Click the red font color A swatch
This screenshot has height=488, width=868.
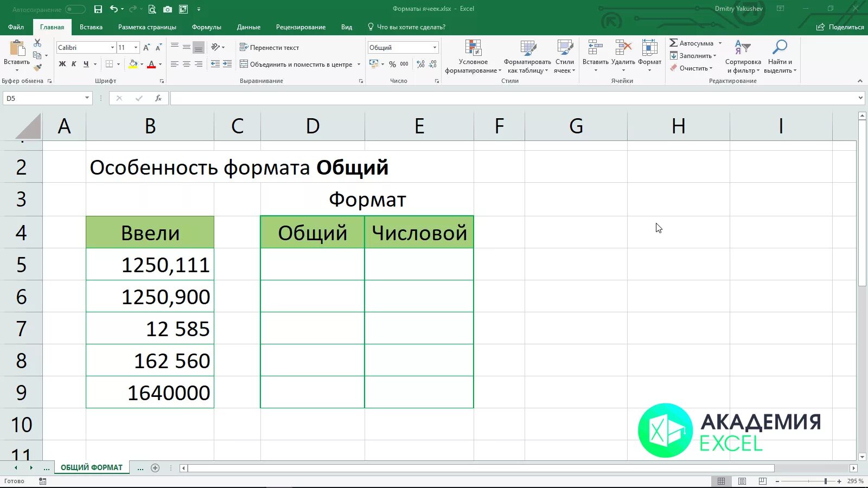151,64
